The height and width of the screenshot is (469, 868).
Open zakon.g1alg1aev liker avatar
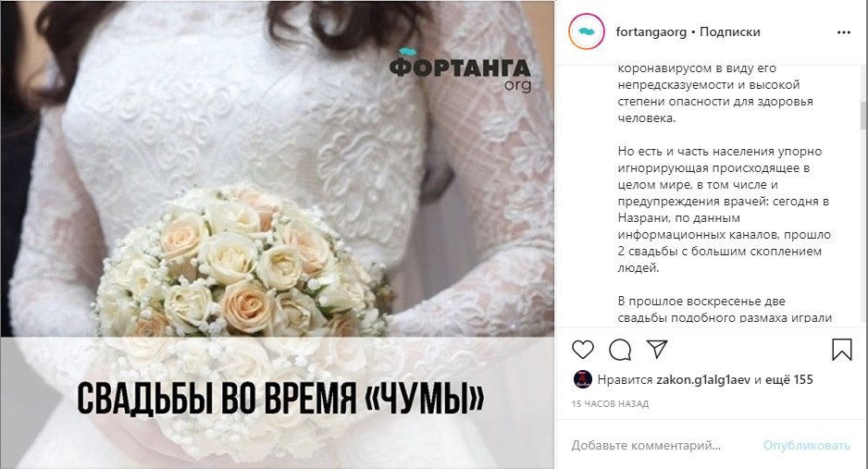click(583, 379)
